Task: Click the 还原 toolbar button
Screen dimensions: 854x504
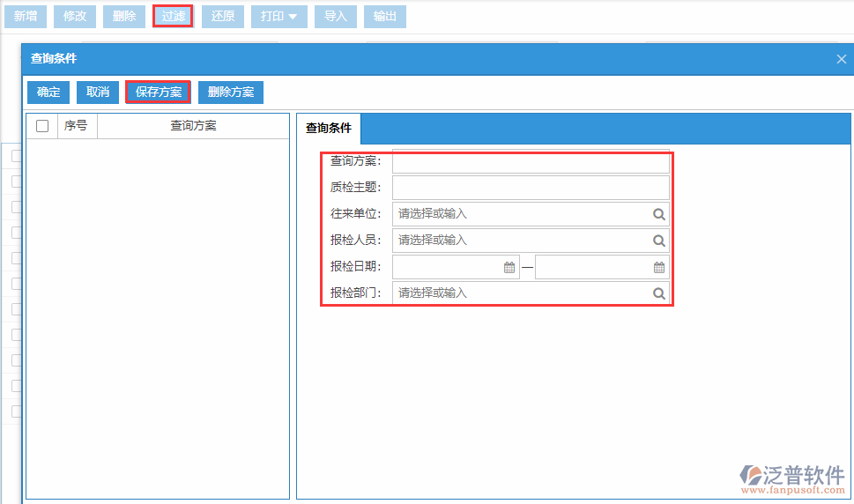Action: pyautogui.click(x=223, y=17)
